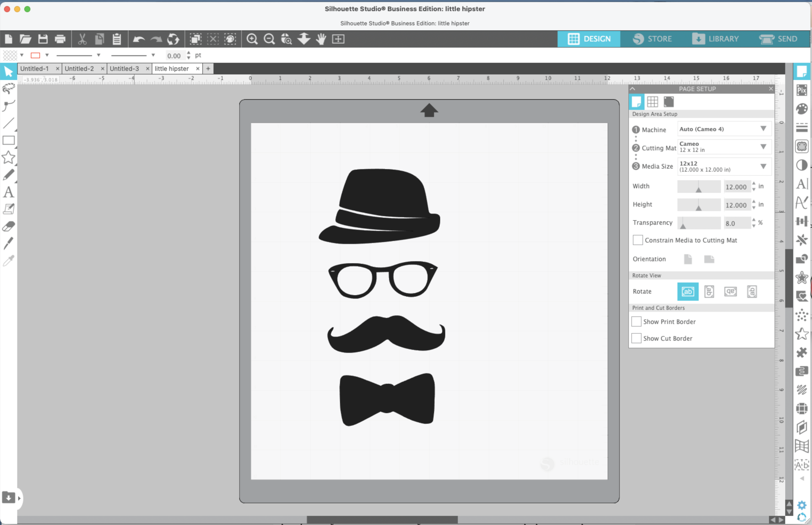Close the Page Setup panel

[x=771, y=89]
